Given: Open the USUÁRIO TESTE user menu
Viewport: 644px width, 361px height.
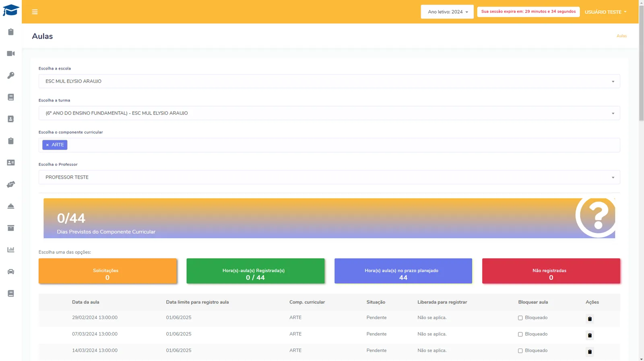Looking at the screenshot, I should 605,12.
